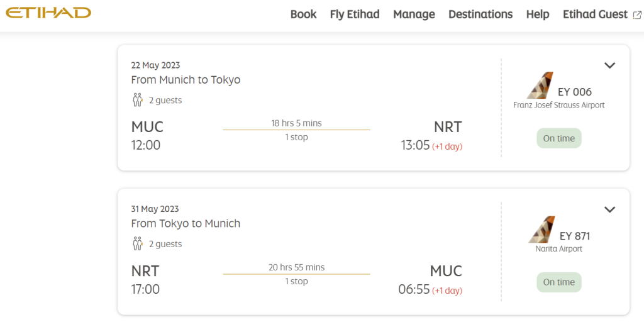Click the guests icon on Tokyo to Munich card
Screen dimensions: 644x322
point(138,243)
